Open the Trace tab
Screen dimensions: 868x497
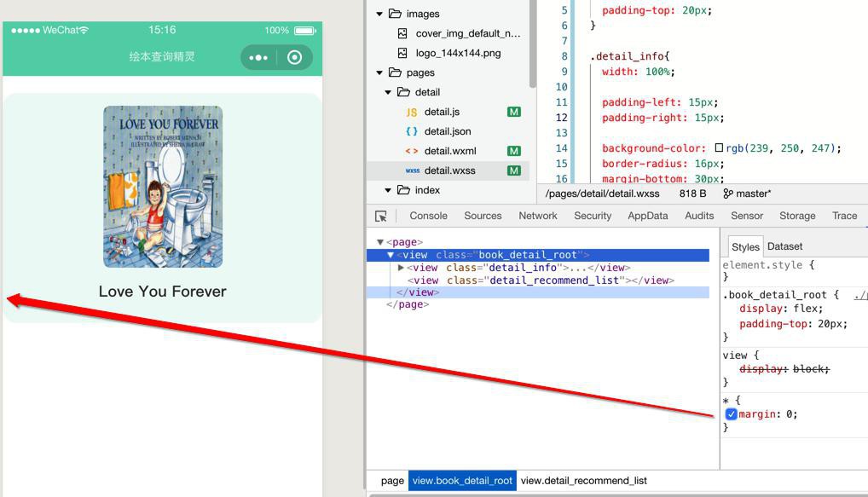844,216
